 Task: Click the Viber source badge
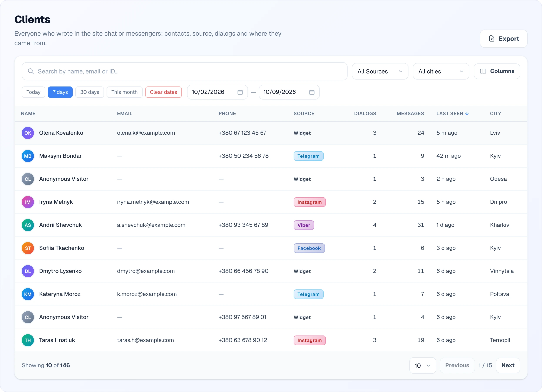(304, 225)
